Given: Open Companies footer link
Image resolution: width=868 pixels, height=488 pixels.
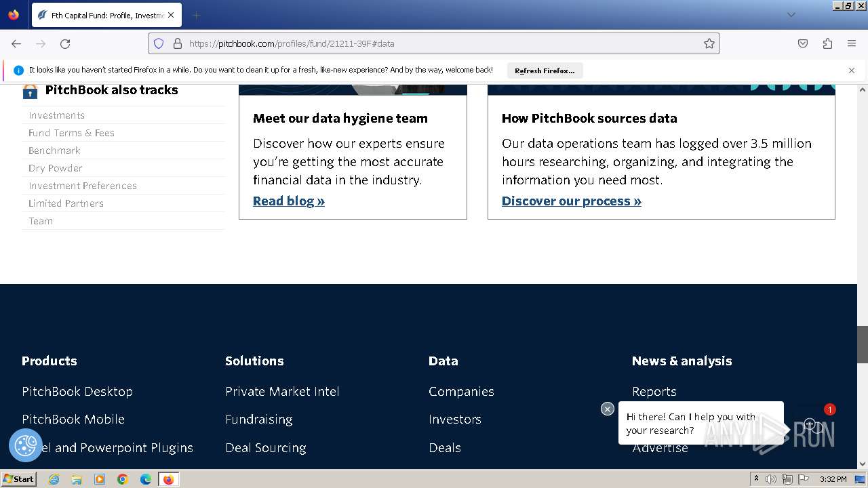Looking at the screenshot, I should click(461, 391).
